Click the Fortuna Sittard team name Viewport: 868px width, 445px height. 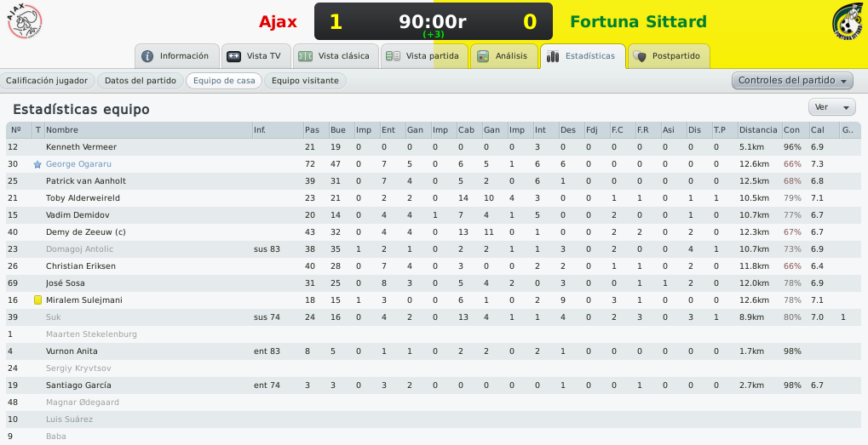[x=638, y=21]
